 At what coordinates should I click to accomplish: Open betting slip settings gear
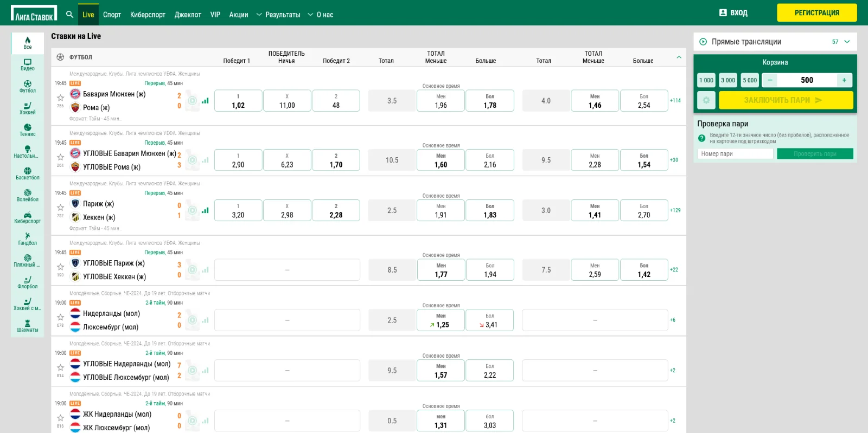pyautogui.click(x=706, y=100)
